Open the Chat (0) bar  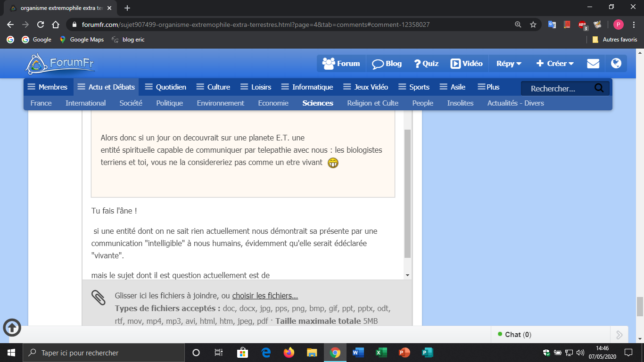(x=551, y=335)
